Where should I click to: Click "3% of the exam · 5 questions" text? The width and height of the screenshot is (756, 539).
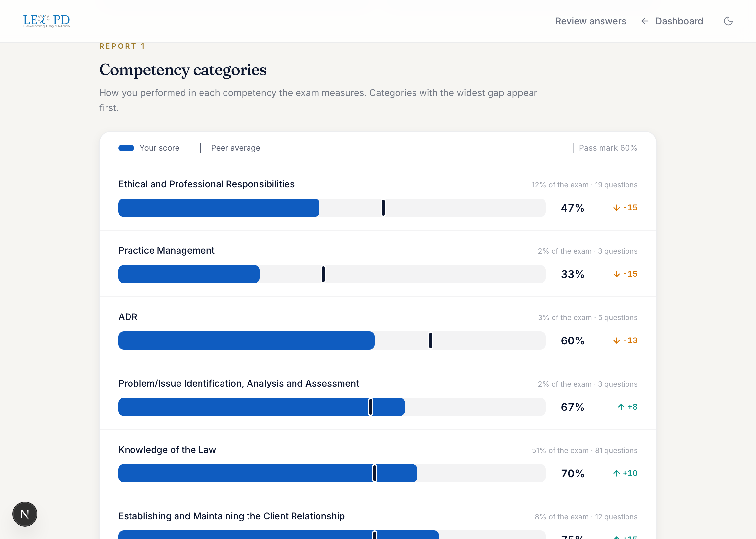coord(587,317)
